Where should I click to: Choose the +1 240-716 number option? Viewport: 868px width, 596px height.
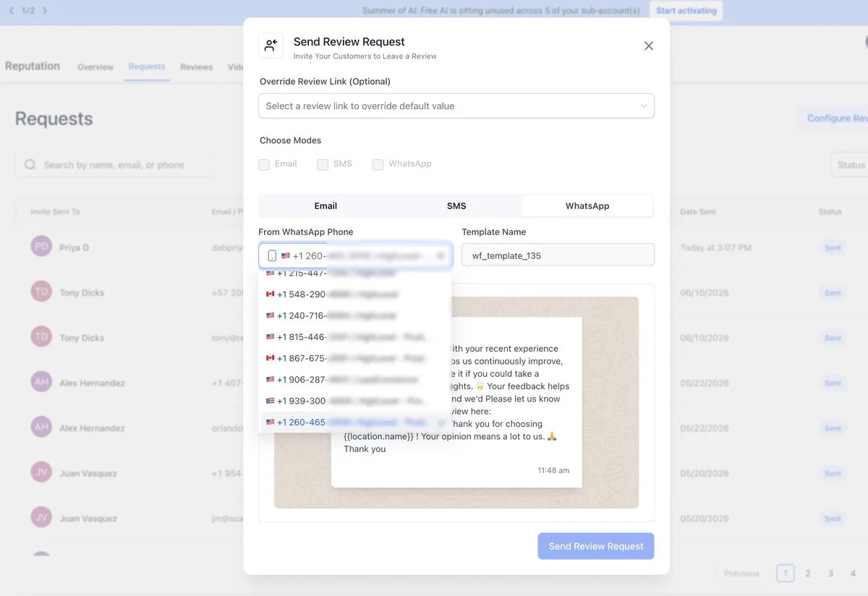pos(355,315)
